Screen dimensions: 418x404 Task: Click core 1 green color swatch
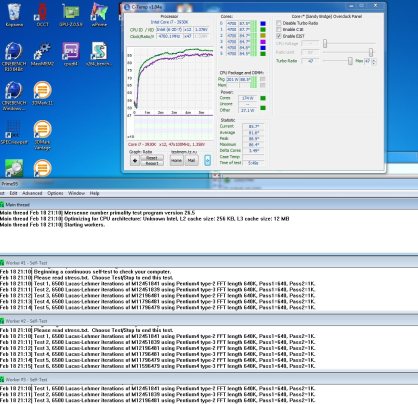(x=263, y=30)
